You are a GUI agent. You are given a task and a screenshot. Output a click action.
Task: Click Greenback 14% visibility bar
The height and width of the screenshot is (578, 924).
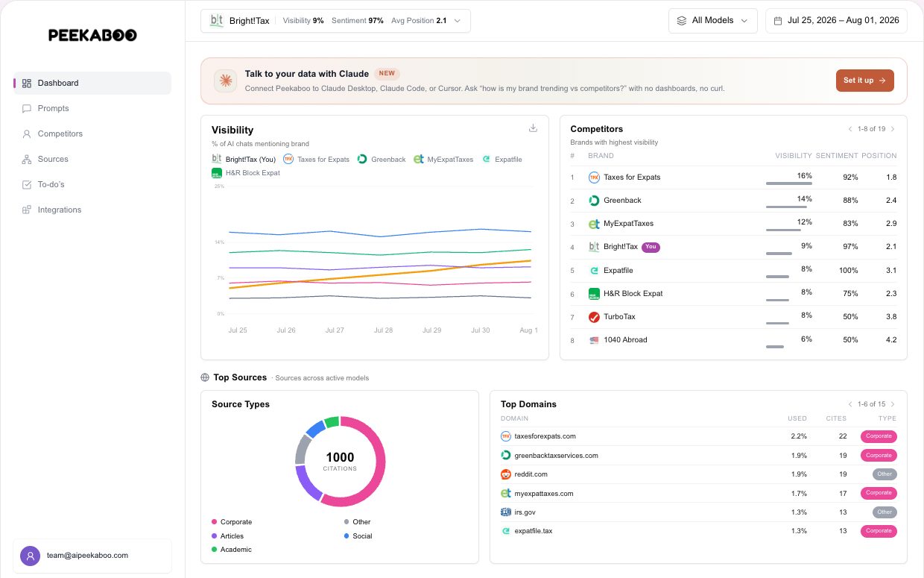(785, 207)
